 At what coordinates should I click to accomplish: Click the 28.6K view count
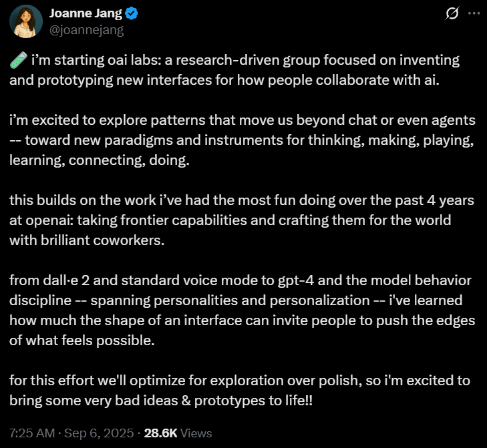coord(160,433)
